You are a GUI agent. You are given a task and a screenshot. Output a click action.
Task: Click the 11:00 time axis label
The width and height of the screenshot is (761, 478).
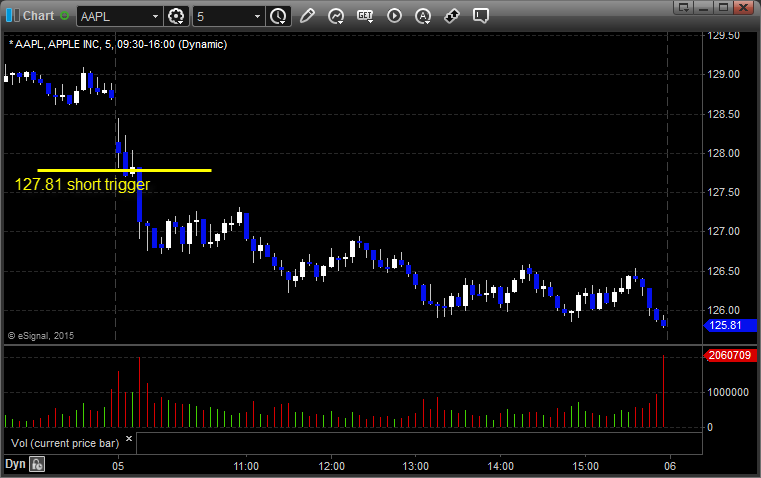(x=246, y=466)
